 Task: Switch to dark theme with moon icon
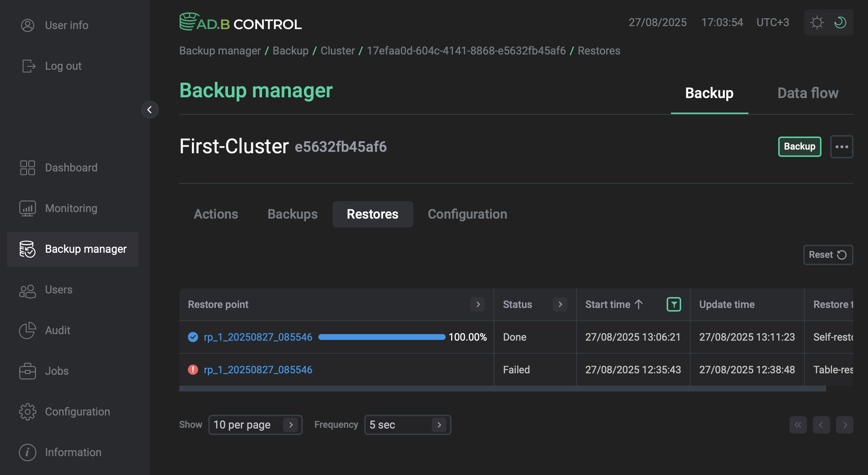(x=840, y=23)
